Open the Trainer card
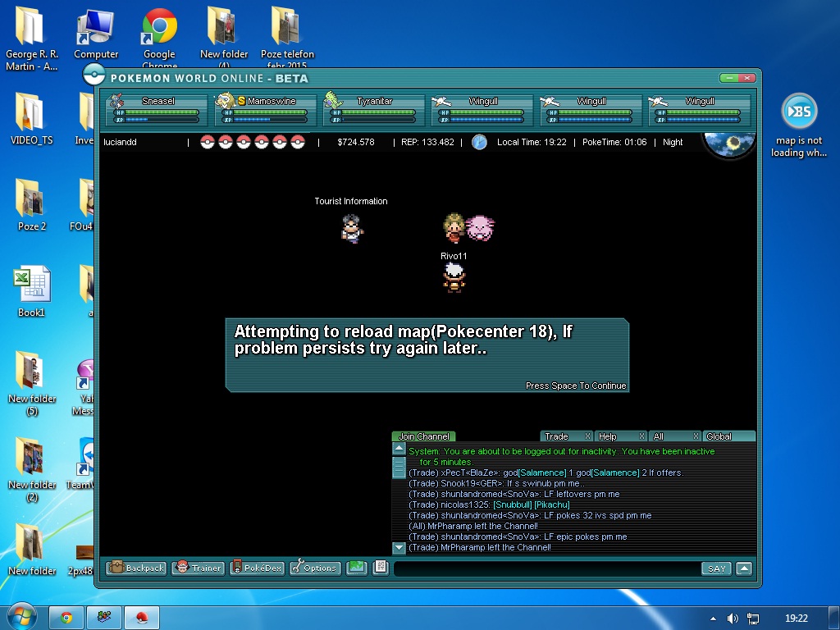 point(198,568)
